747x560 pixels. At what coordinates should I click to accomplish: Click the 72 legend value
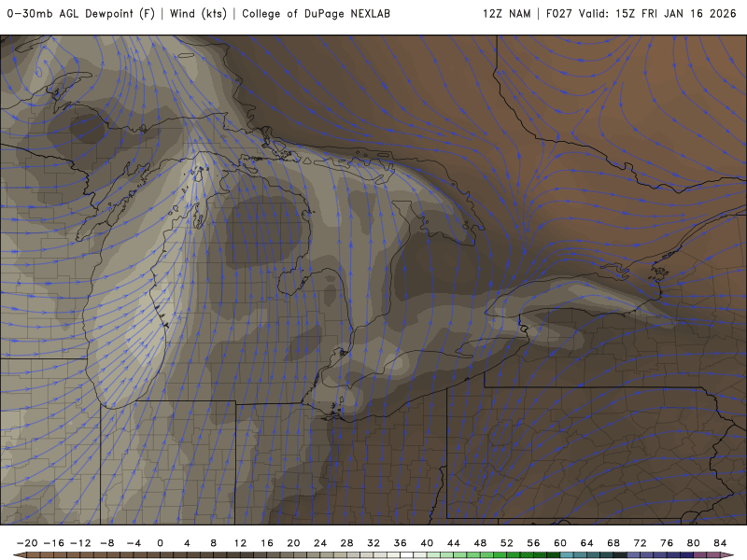[641, 543]
